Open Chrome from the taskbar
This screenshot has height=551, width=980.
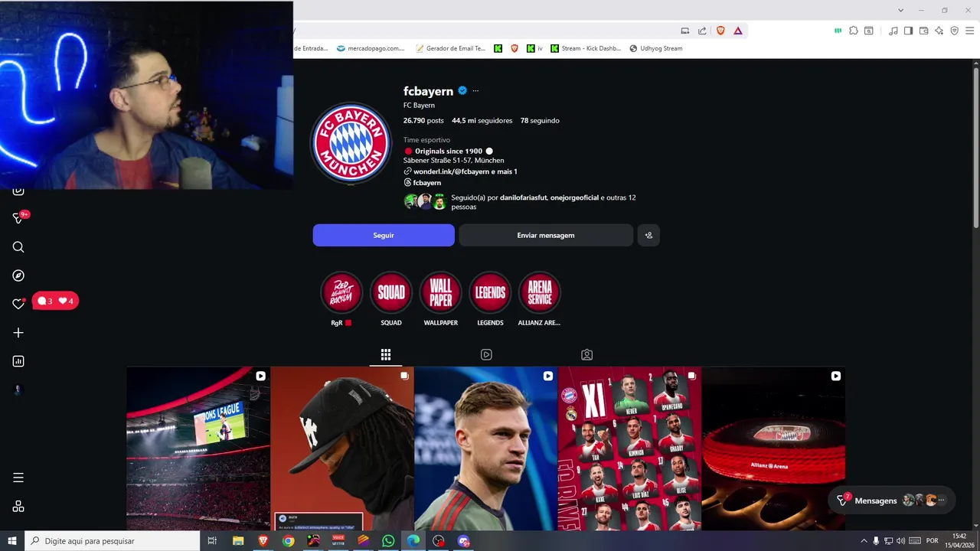pyautogui.click(x=288, y=541)
